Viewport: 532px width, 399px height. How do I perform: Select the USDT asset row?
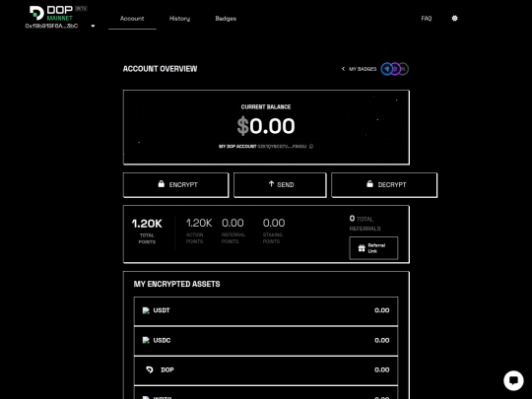coord(266,311)
